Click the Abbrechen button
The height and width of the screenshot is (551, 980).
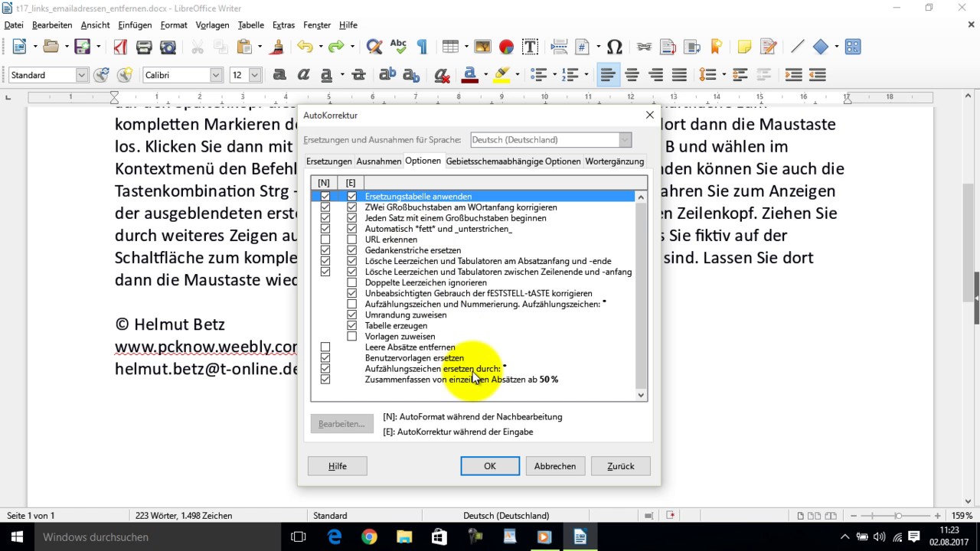pos(555,466)
